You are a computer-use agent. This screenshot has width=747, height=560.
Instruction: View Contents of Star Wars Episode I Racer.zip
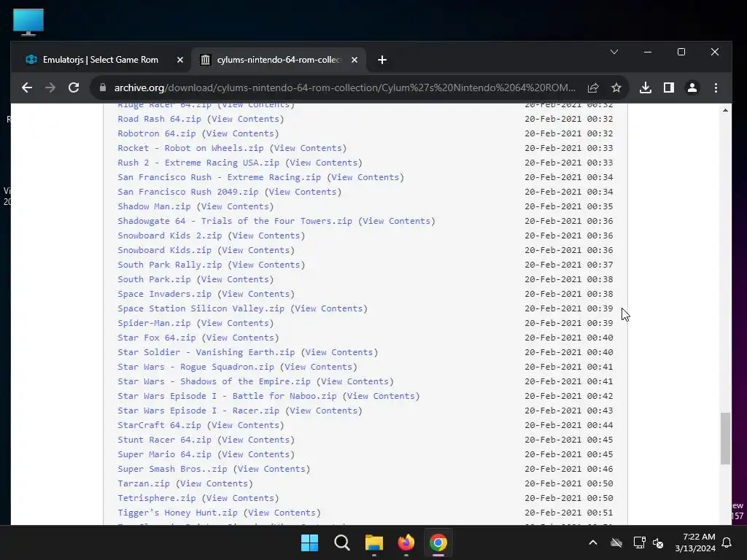pos(323,411)
